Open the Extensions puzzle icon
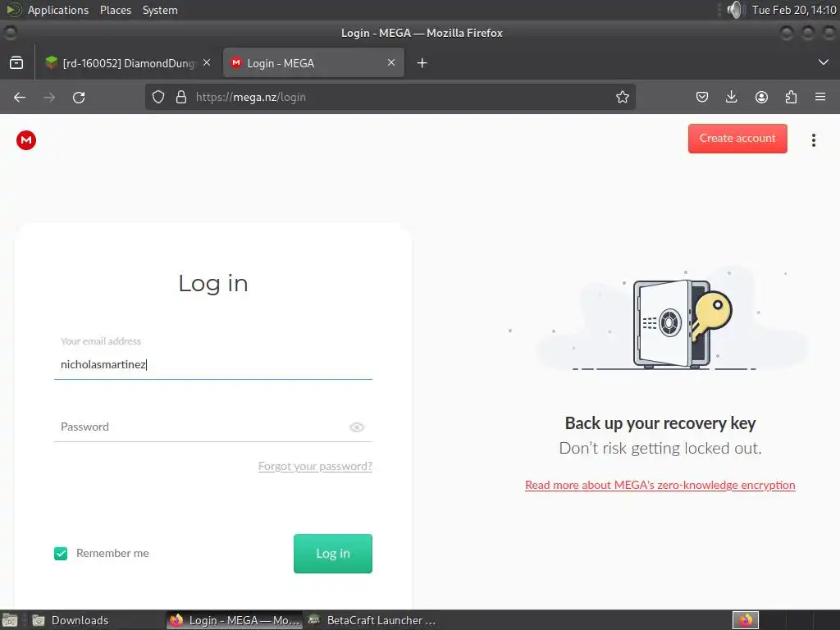840x630 pixels. pyautogui.click(x=791, y=97)
